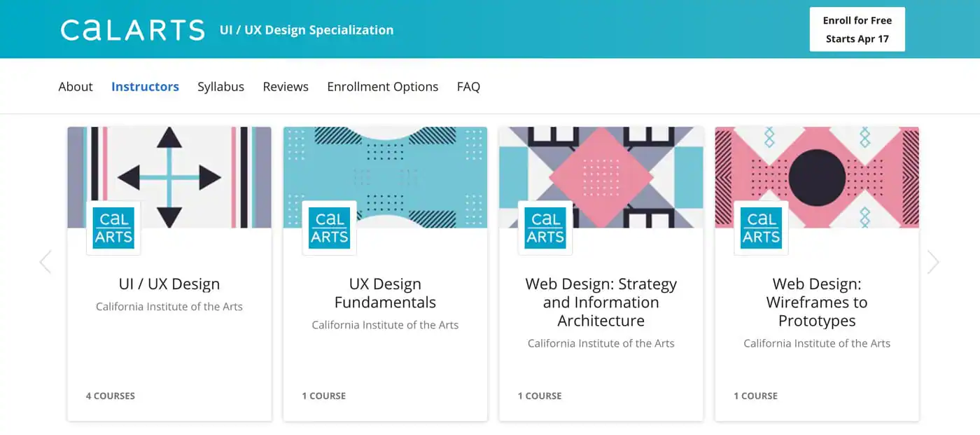This screenshot has height=435, width=980.
Task: Open the Syllabus section
Action: [x=220, y=86]
